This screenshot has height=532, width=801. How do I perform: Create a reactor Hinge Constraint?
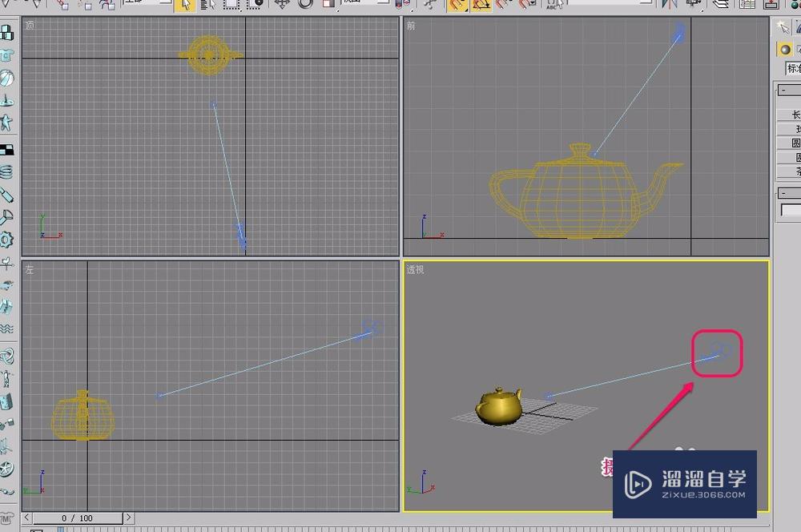tap(6, 402)
